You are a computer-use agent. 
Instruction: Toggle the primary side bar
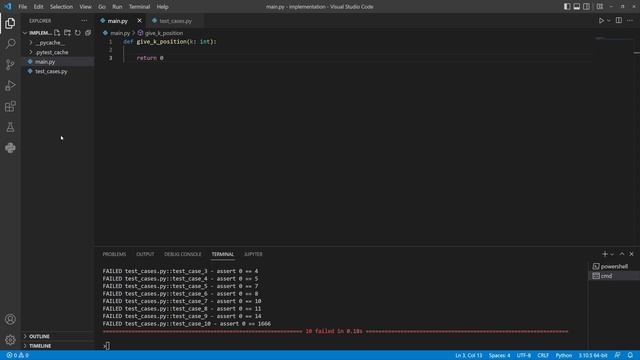[567, 7]
